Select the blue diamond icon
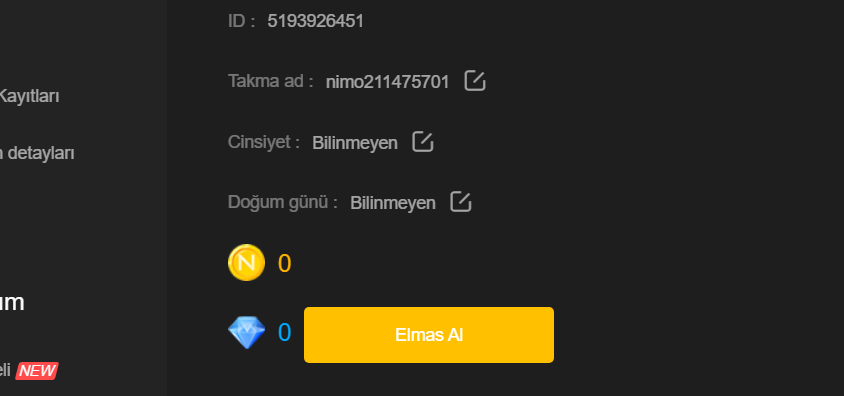 247,333
